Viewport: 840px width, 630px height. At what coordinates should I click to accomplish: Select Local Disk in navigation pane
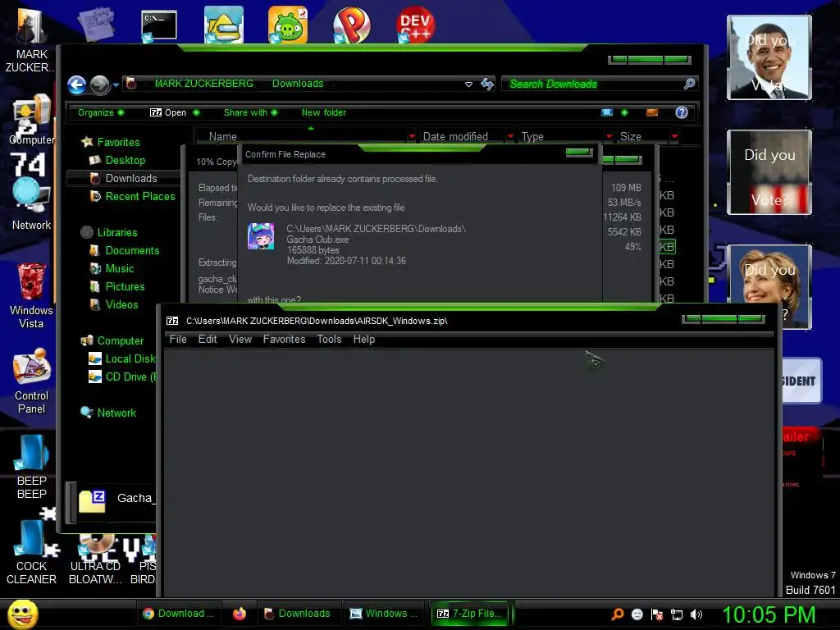(x=129, y=359)
